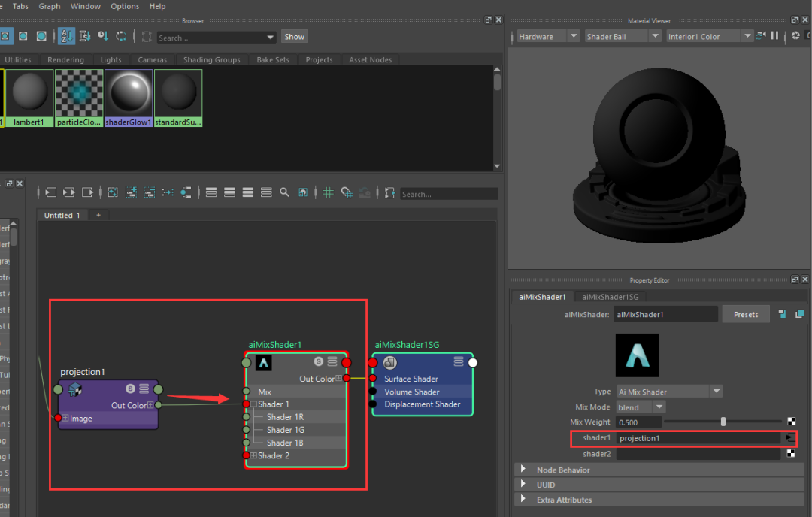This screenshot has width=812, height=517.
Task: Set nodes to full mode icon
Action: coord(248,192)
